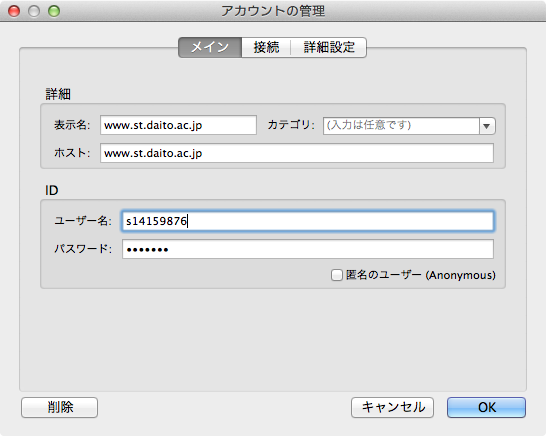546x436 pixels.
Task: Enable the 匿名のユーザー (Anonymous) checkbox
Action: (x=337, y=275)
